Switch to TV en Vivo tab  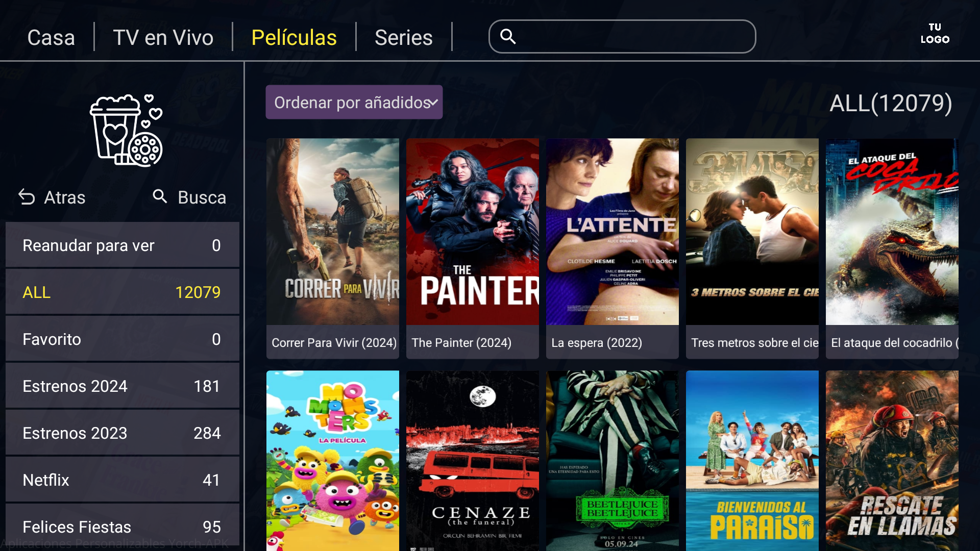[163, 37]
